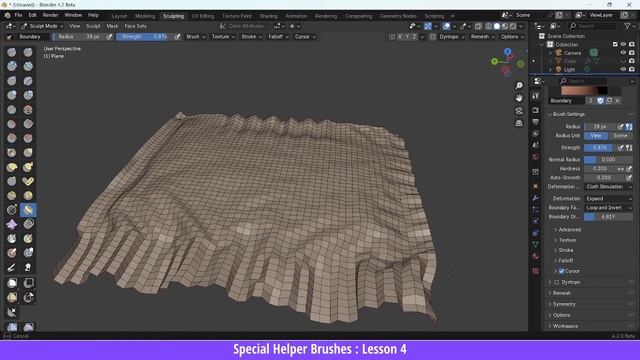Open the Face Sets header menu
Viewport: 640px width, 360px height.
136,26
